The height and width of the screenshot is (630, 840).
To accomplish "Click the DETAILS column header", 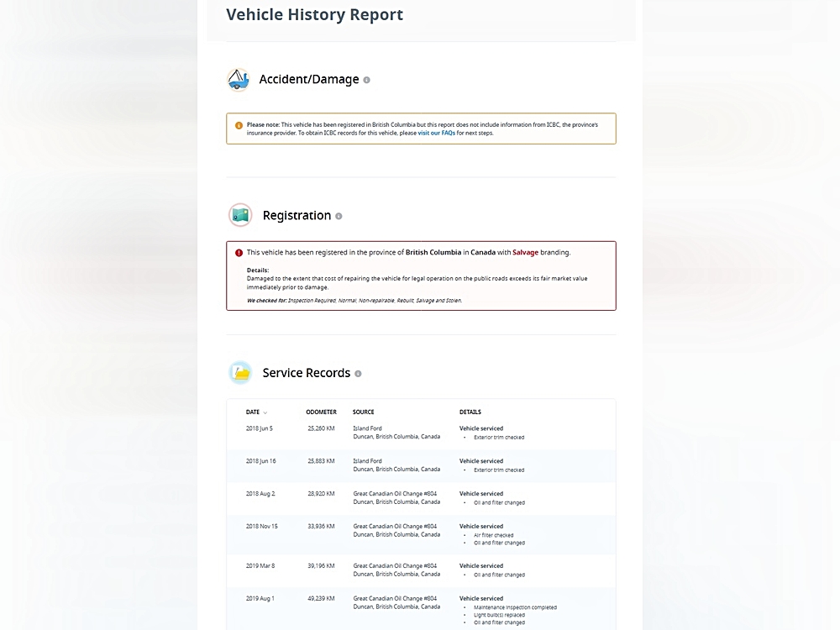I will [x=470, y=412].
